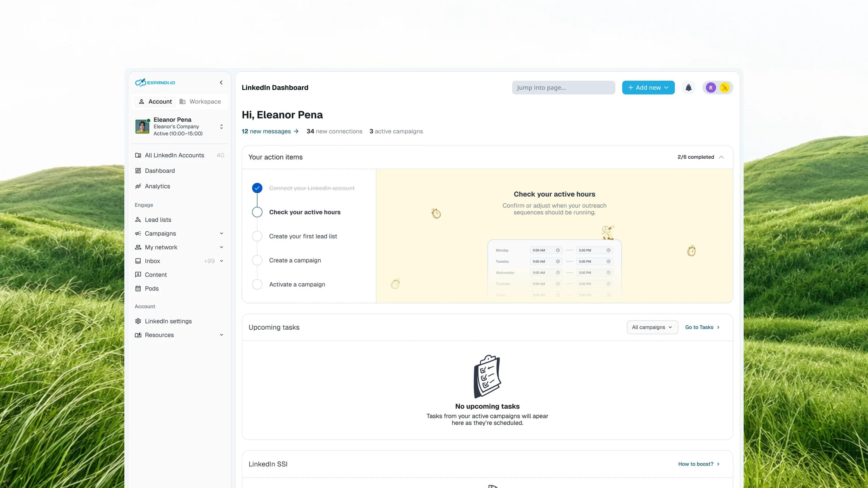
Task: Select Create your first lead list circle
Action: [257, 236]
